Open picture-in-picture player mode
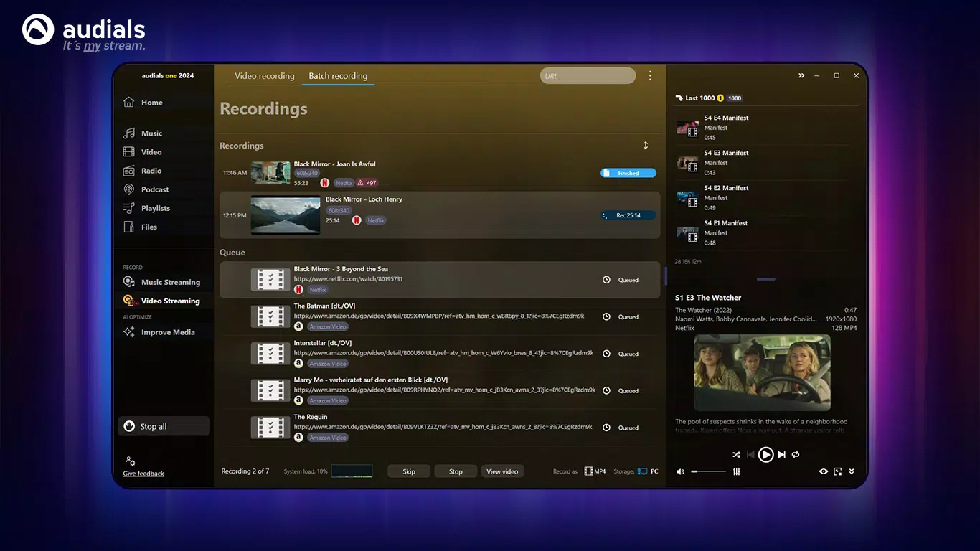 point(837,471)
